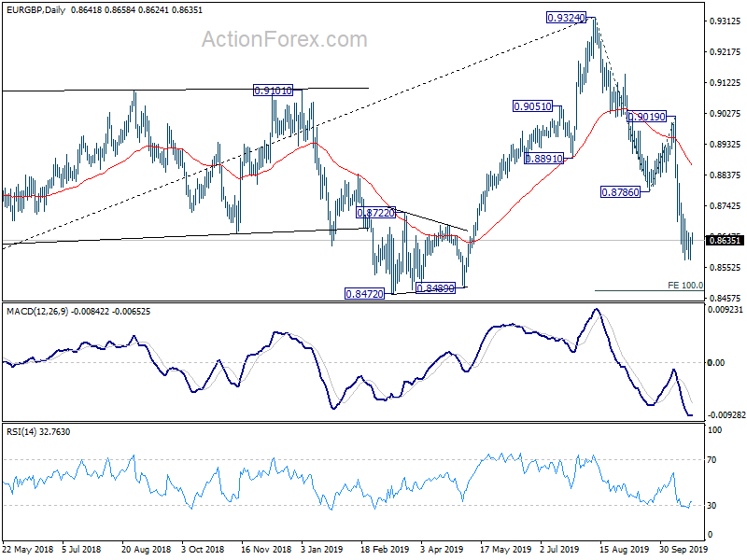Click the 15 Aug 2019 date label
The width and height of the screenshot is (747, 560).
624,549
